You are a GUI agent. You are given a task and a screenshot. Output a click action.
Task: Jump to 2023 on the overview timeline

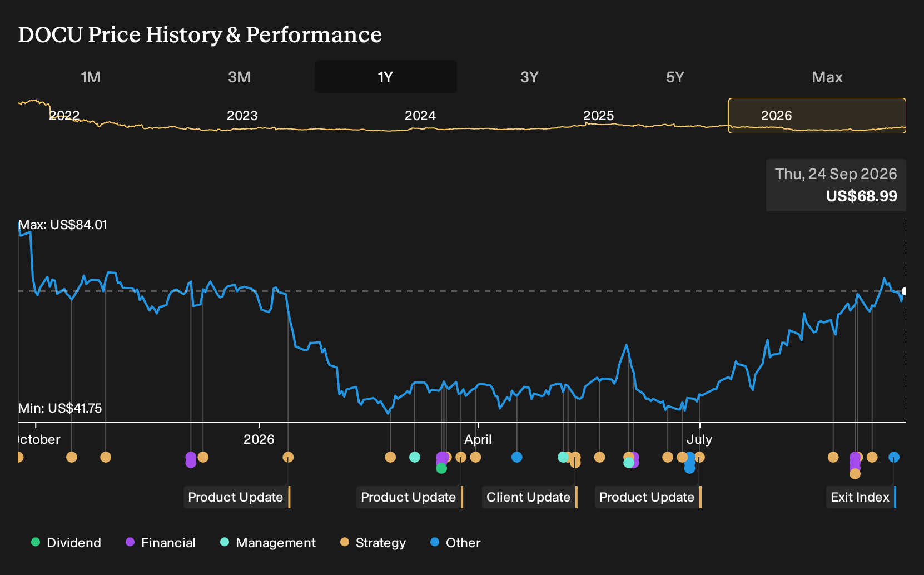(x=242, y=116)
